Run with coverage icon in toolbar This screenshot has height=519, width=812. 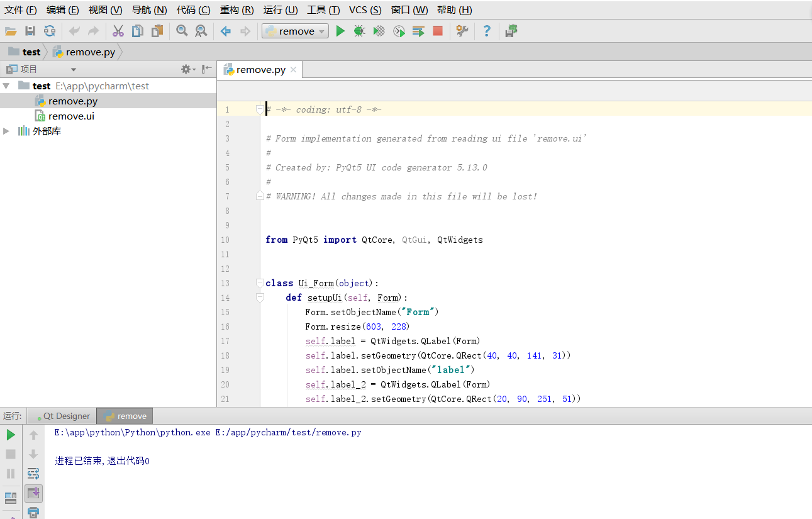point(379,31)
